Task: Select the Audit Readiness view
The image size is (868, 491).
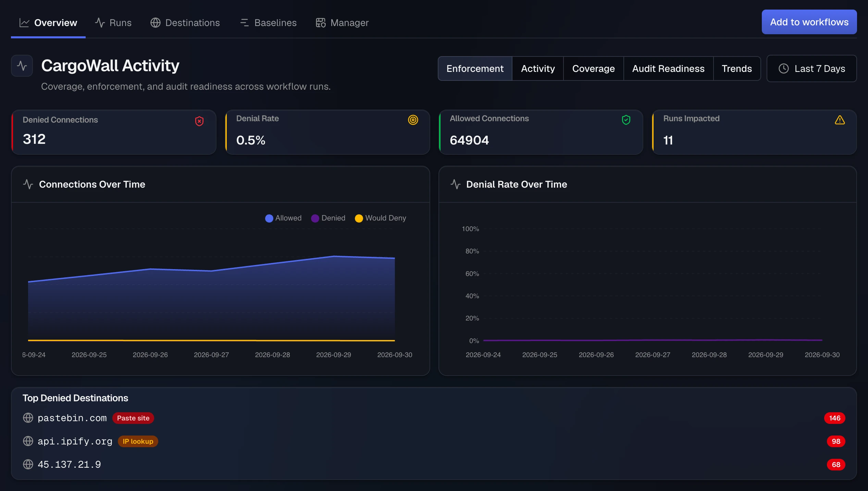Action: point(668,68)
